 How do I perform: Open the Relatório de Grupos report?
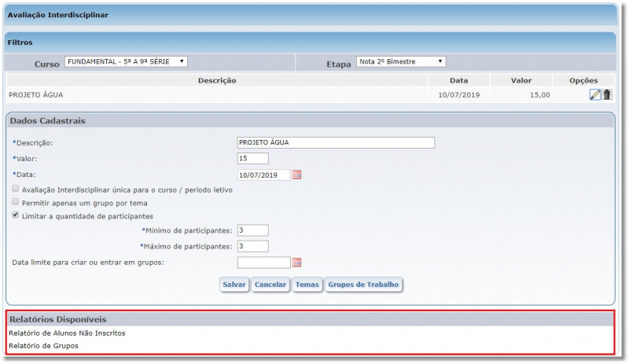tap(43, 346)
